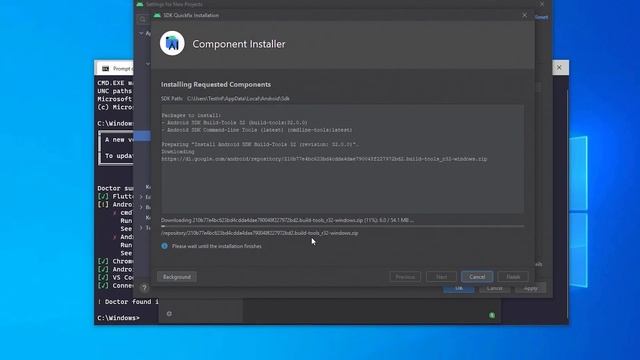Cancel the component installation
The image size is (640, 360).
(x=477, y=277)
